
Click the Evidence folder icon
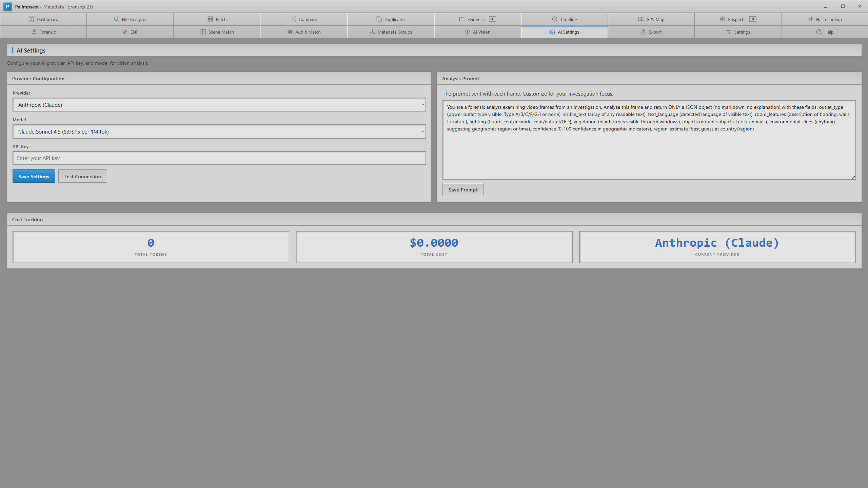[462, 19]
